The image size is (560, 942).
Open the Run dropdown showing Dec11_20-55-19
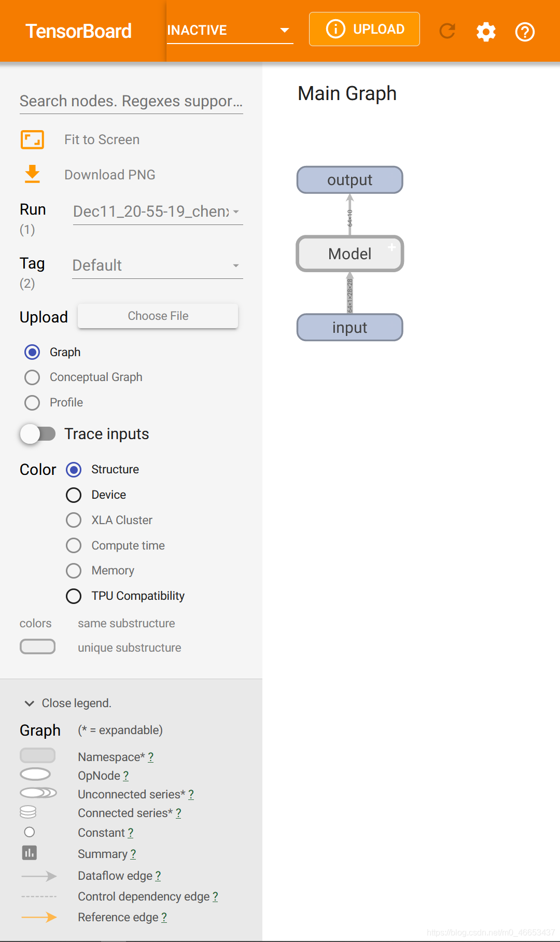[157, 212]
